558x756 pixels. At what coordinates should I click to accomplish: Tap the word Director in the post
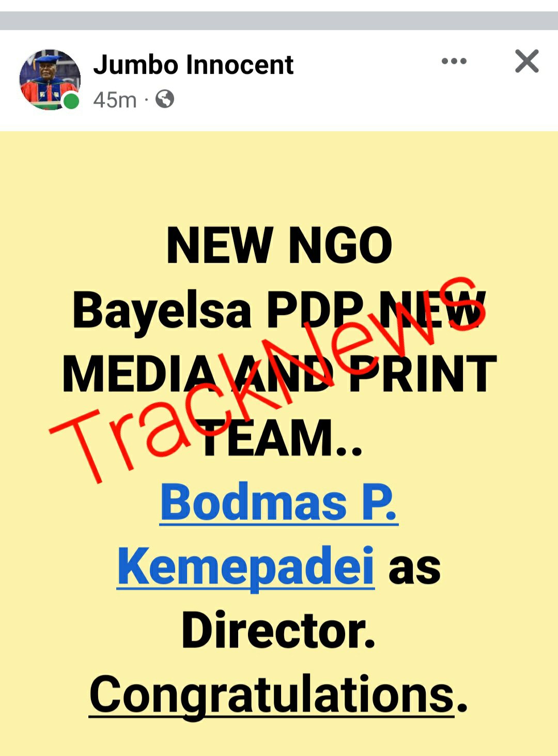[x=278, y=631]
